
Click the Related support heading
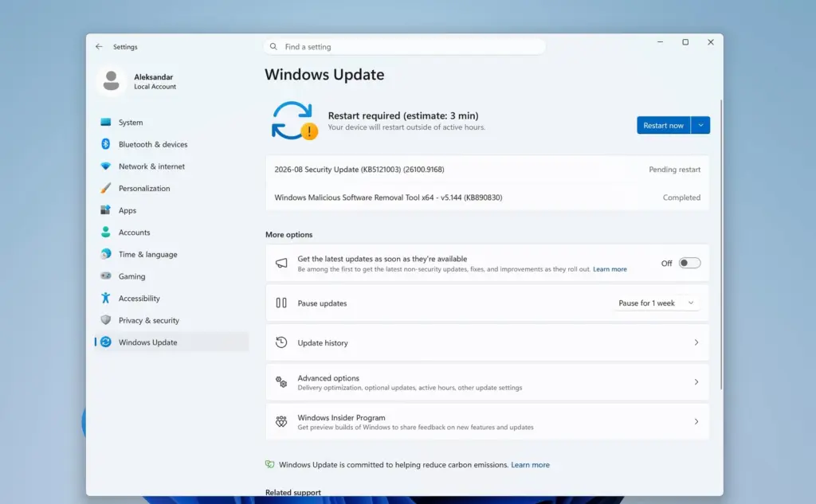point(293,492)
